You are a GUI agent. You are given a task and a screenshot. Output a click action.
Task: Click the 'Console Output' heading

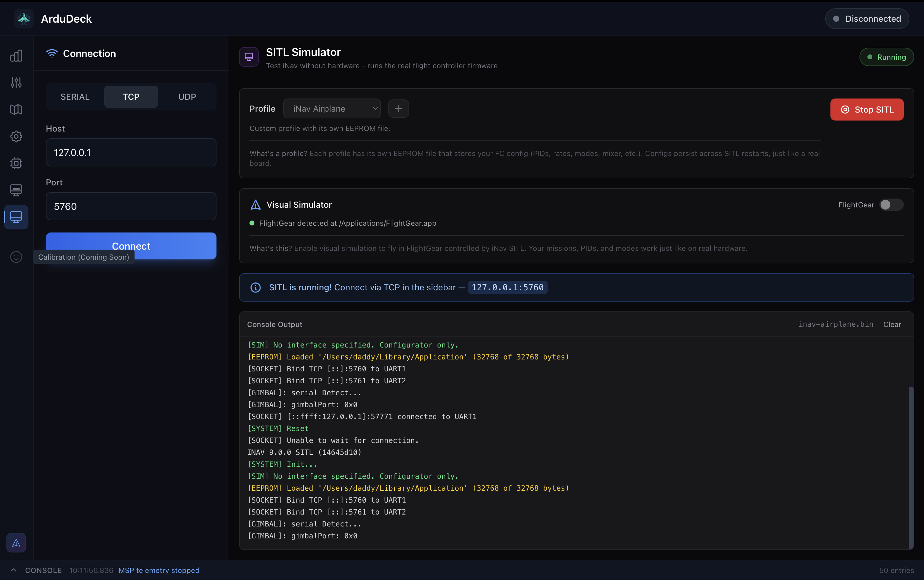(275, 325)
